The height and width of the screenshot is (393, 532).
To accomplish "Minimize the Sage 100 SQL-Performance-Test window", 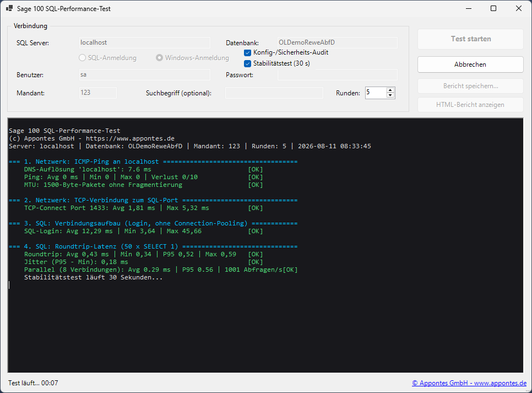I will coord(469,8).
